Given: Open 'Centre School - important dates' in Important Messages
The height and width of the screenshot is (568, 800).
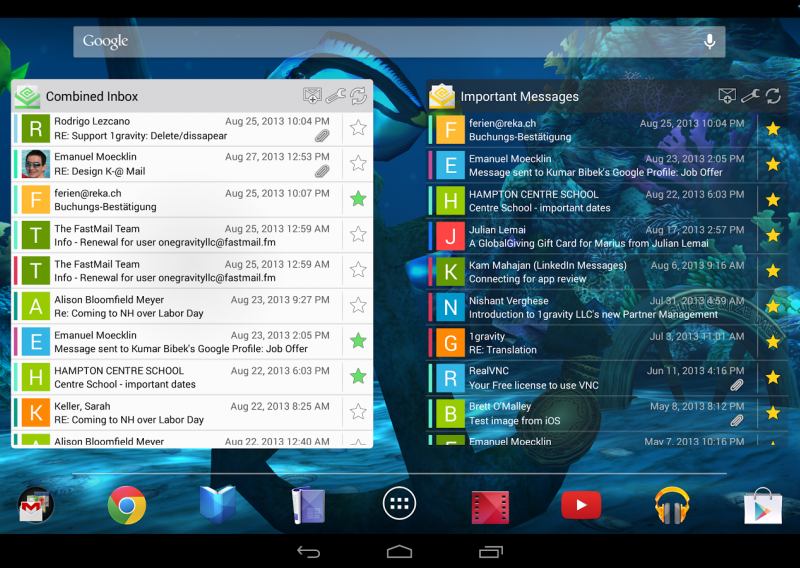Looking at the screenshot, I should tap(540, 208).
